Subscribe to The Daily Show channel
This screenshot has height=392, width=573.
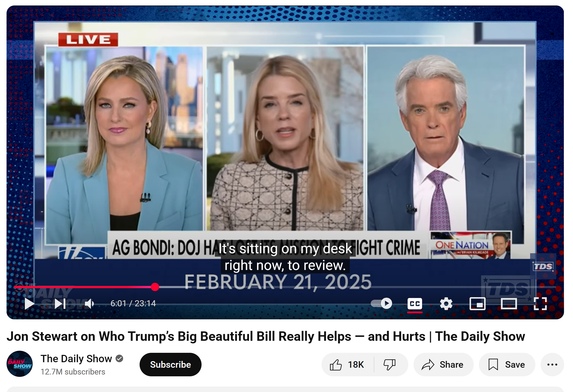point(170,365)
